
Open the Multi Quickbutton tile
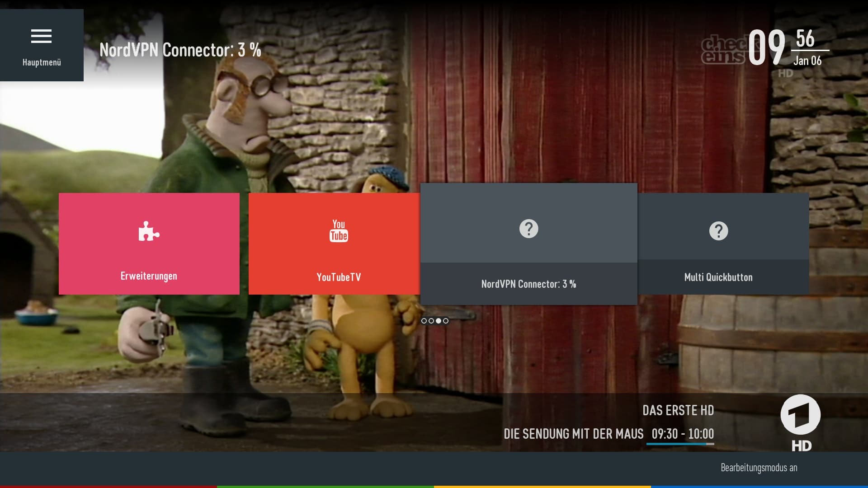pos(723,244)
